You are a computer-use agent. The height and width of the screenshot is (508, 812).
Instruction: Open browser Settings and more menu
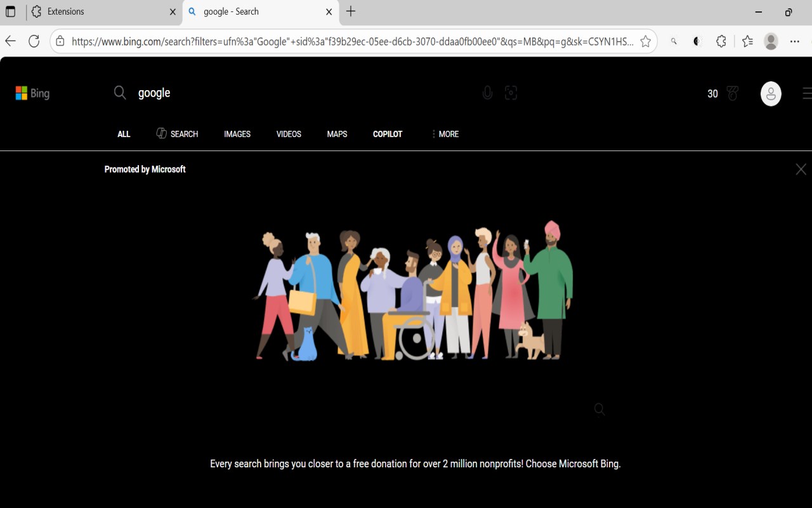tap(795, 41)
